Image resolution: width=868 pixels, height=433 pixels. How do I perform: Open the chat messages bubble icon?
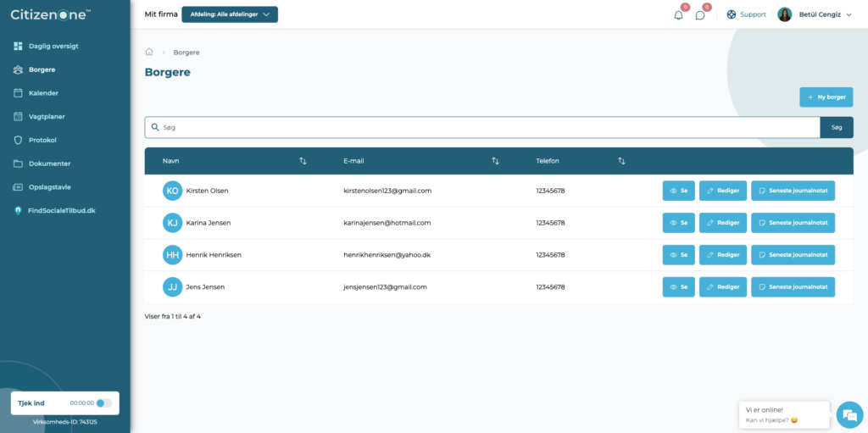[699, 15]
